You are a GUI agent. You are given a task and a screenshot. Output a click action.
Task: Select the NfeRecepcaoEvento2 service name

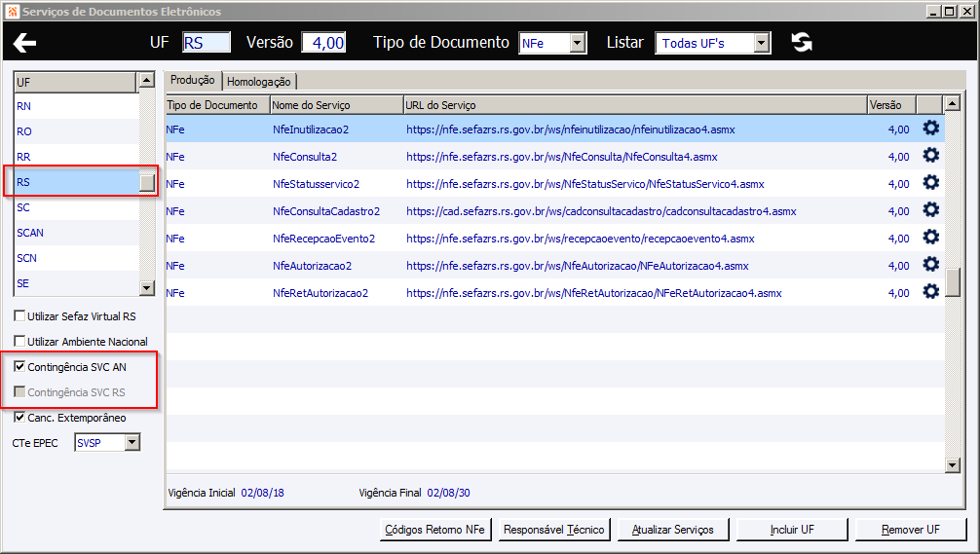click(323, 239)
